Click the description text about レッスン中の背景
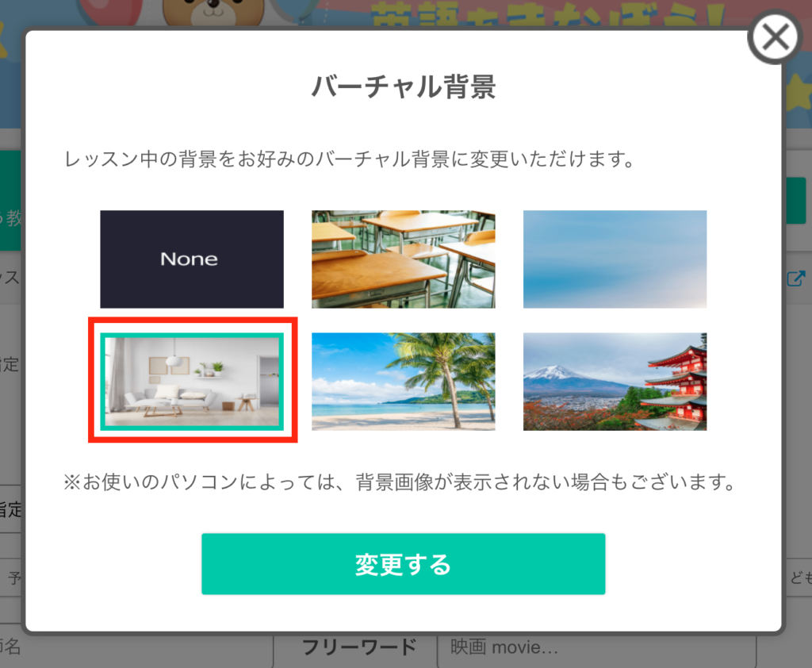Image resolution: width=812 pixels, height=668 pixels. [349, 159]
